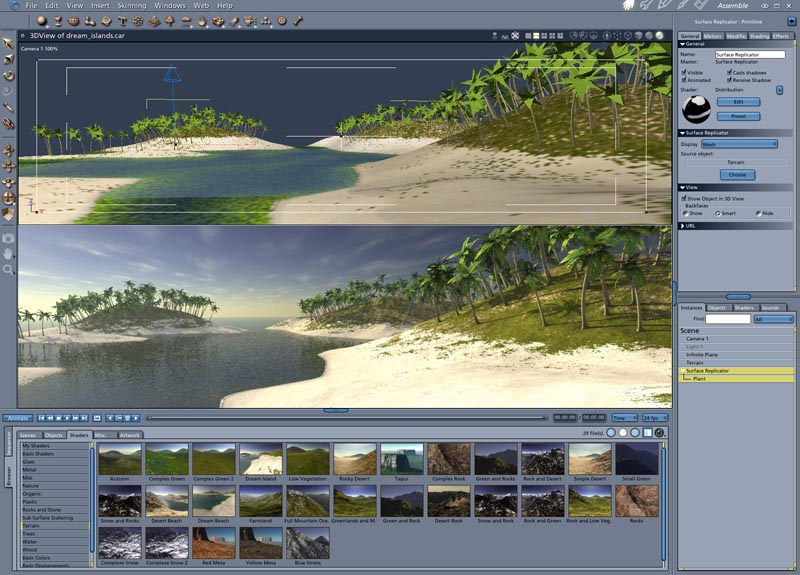Click the hand pan tool

8,254
